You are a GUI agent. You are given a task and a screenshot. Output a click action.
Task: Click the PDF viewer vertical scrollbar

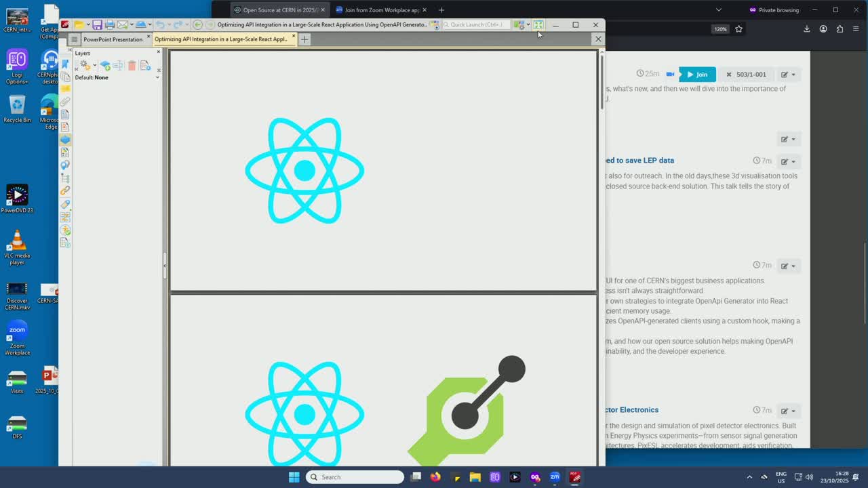tap(601, 81)
